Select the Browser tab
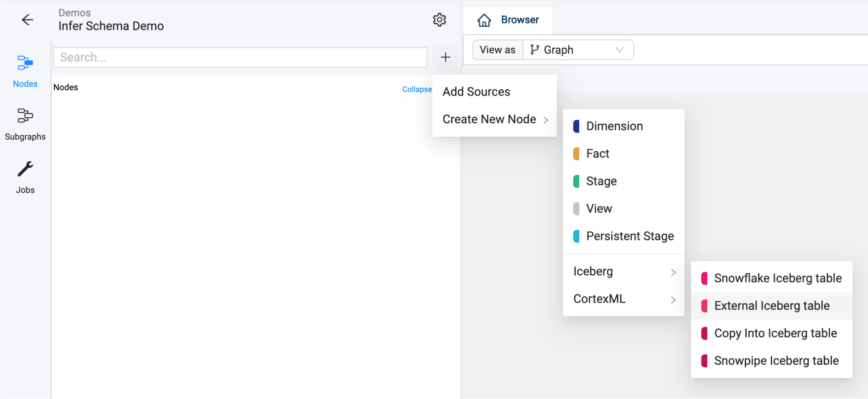Viewport: 868px width, 399px height. [519, 20]
